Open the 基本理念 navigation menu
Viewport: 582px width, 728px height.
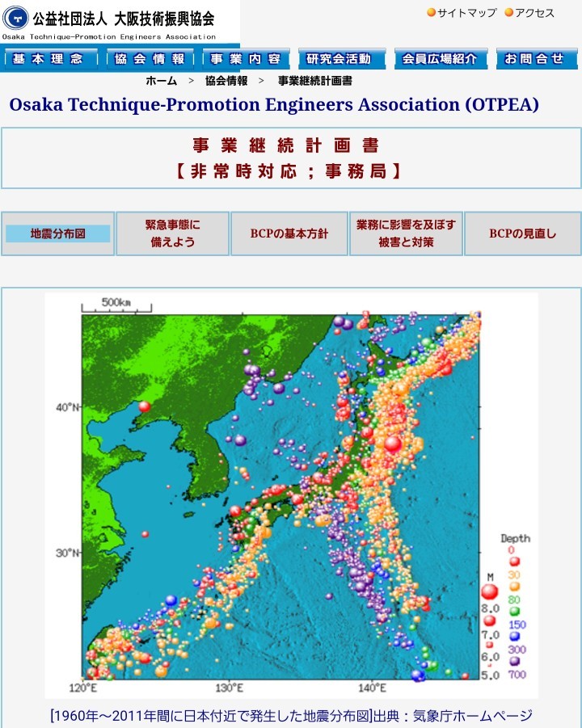point(50,59)
